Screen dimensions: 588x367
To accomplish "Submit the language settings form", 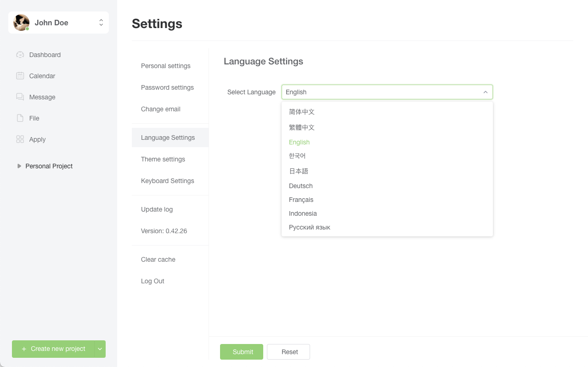I will [242, 352].
